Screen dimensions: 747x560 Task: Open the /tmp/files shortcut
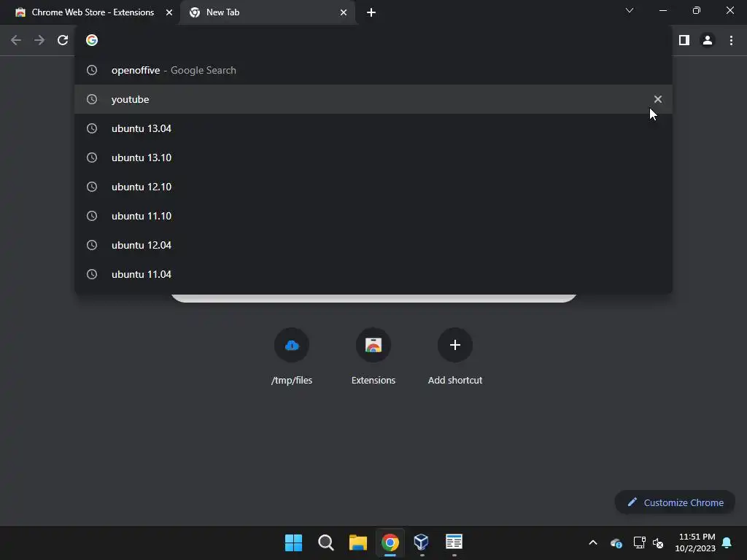point(292,356)
